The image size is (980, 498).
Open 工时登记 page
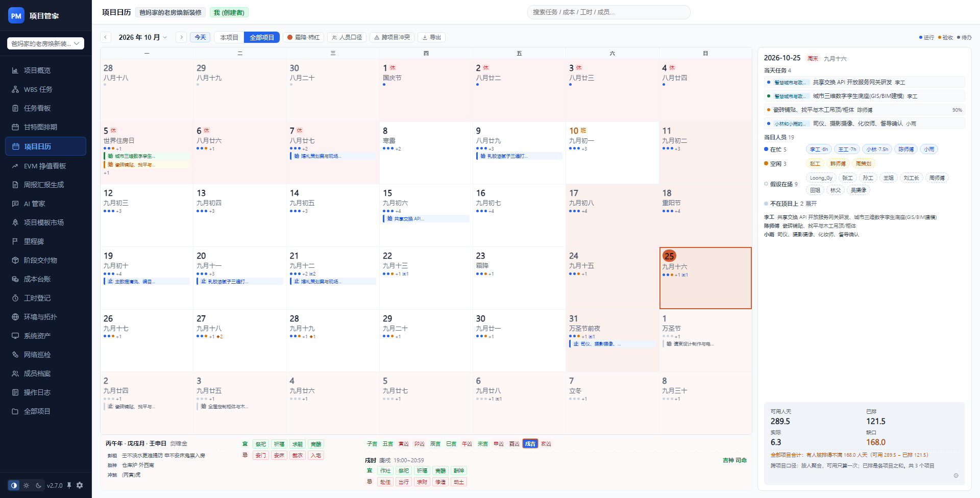[45, 298]
